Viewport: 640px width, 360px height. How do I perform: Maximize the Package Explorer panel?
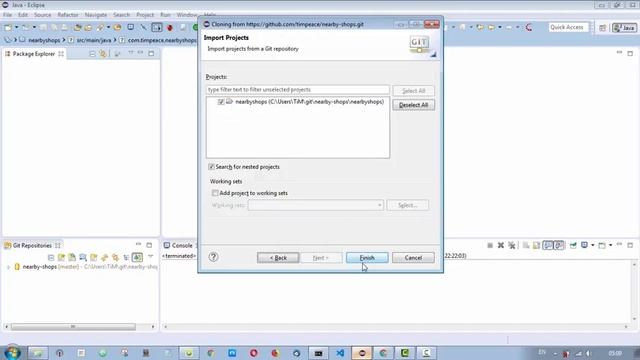[x=151, y=53]
